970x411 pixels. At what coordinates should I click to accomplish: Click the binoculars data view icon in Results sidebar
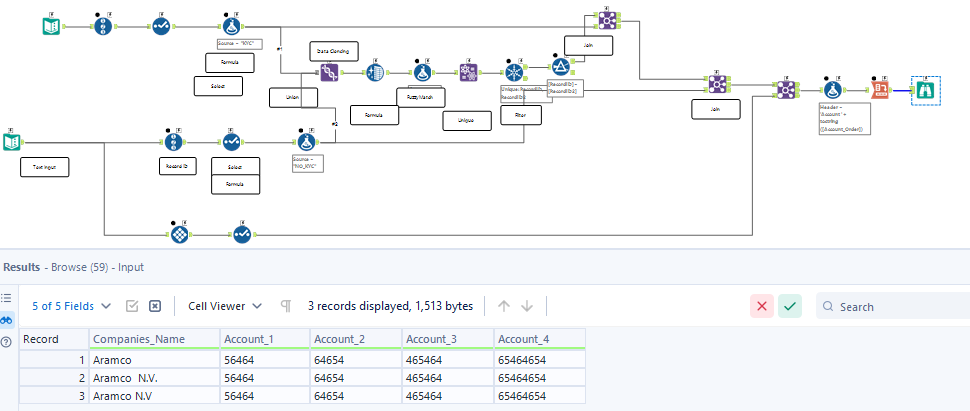pos(7,320)
